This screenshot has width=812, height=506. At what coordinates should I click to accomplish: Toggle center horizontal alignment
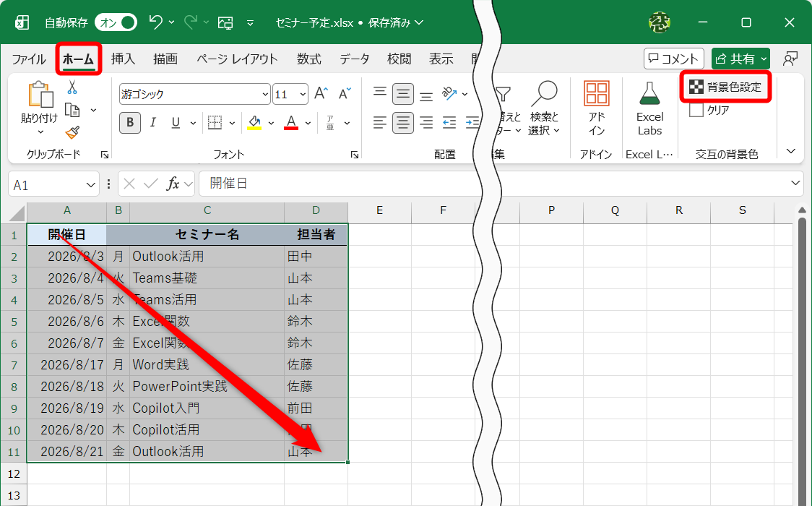(403, 123)
